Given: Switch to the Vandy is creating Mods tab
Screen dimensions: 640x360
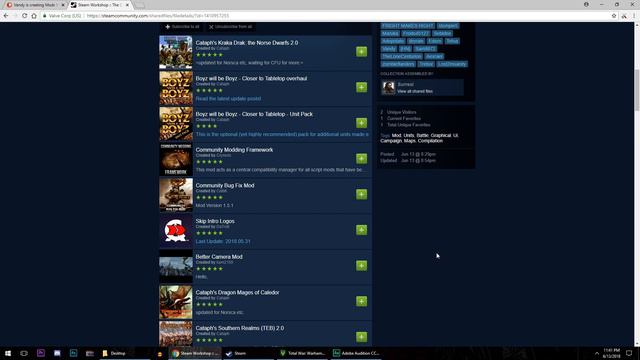Looking at the screenshot, I should (x=34, y=5).
